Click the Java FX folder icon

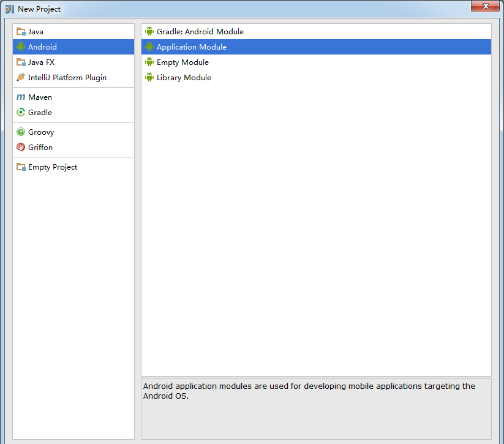[21, 62]
